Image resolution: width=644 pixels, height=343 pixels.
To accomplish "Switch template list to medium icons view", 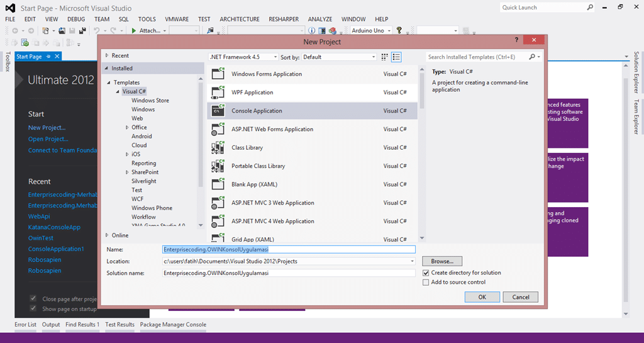I will [384, 57].
